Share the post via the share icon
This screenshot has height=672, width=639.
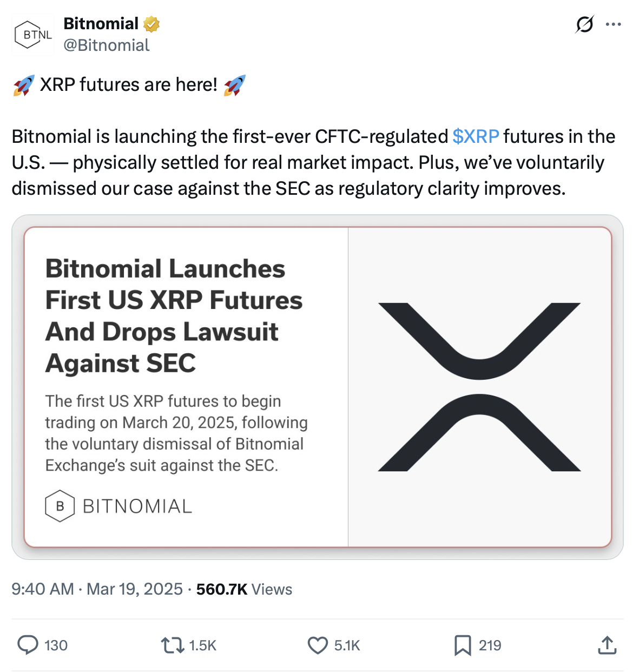(607, 645)
